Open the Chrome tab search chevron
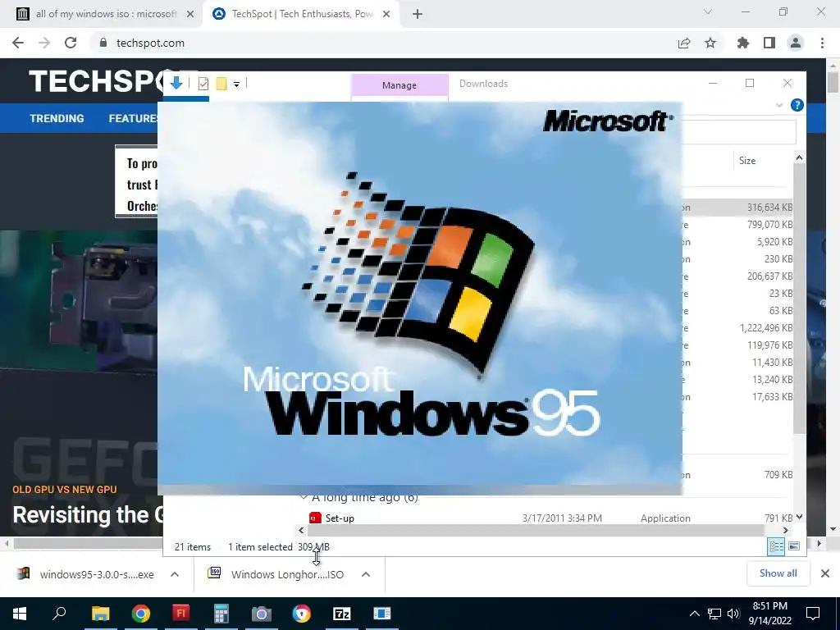 pos(708,11)
